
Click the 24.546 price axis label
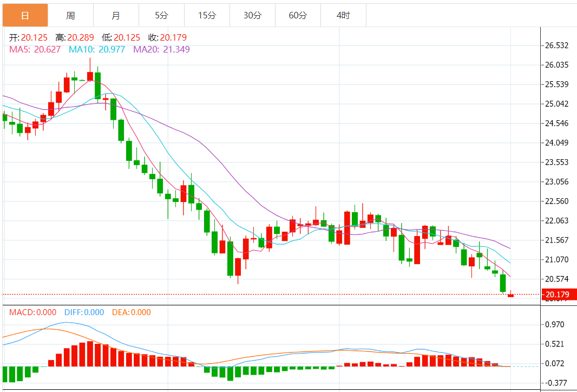557,123
